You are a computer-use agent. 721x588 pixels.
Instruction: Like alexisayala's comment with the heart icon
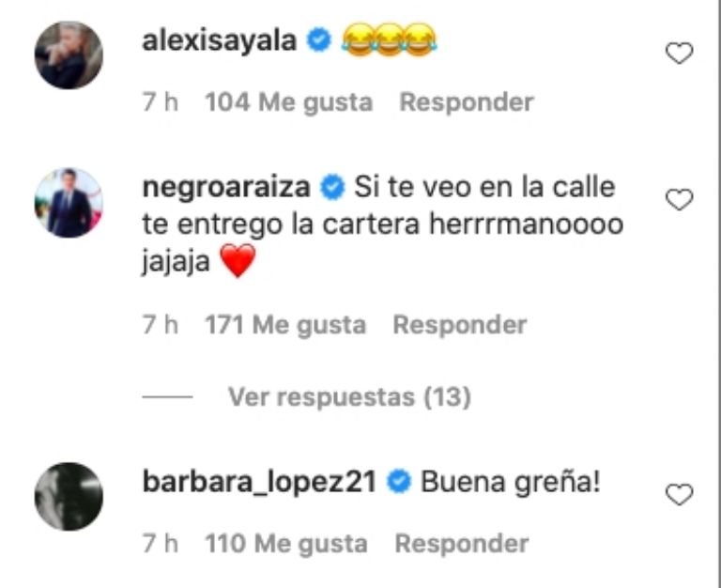click(679, 53)
